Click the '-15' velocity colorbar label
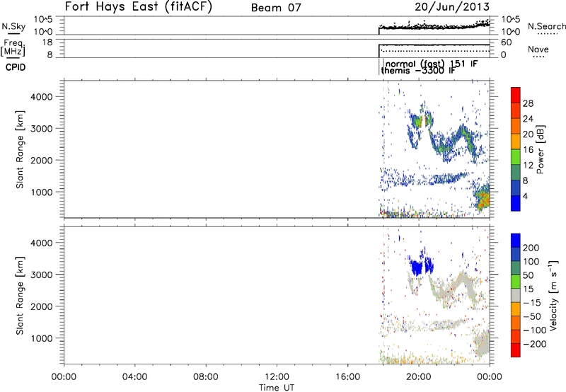Screen dimensions: 566x392 point(532,303)
